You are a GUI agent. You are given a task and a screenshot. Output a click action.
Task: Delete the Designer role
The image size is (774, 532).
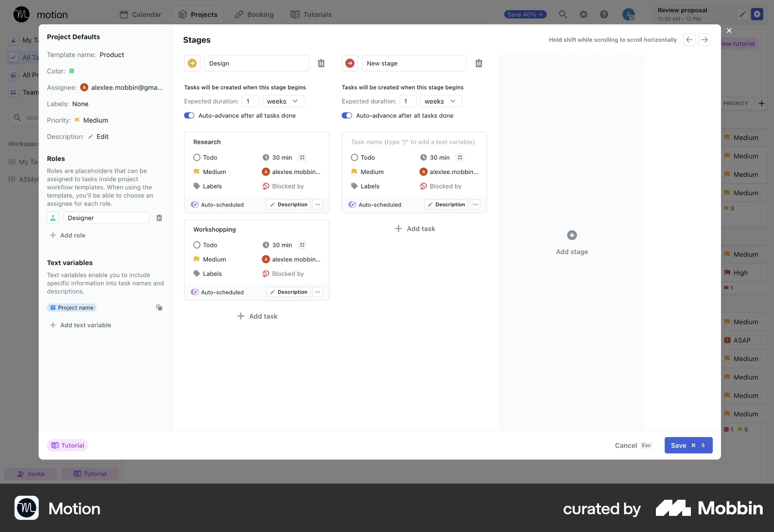(x=159, y=218)
